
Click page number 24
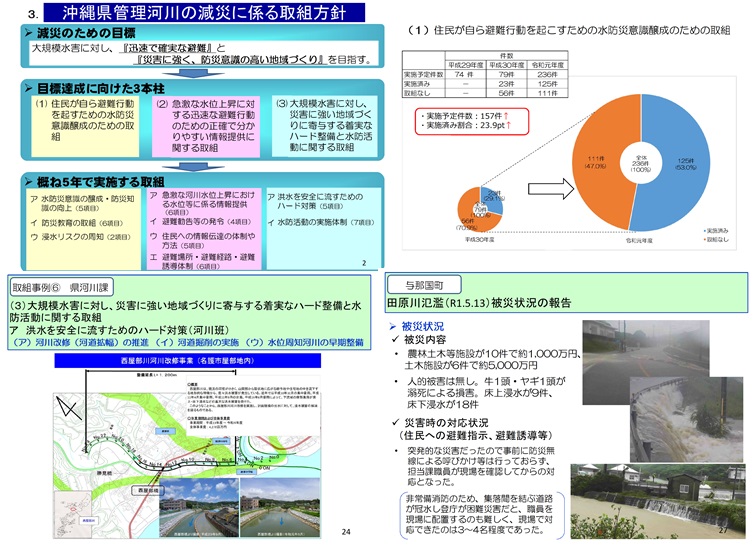click(x=346, y=532)
